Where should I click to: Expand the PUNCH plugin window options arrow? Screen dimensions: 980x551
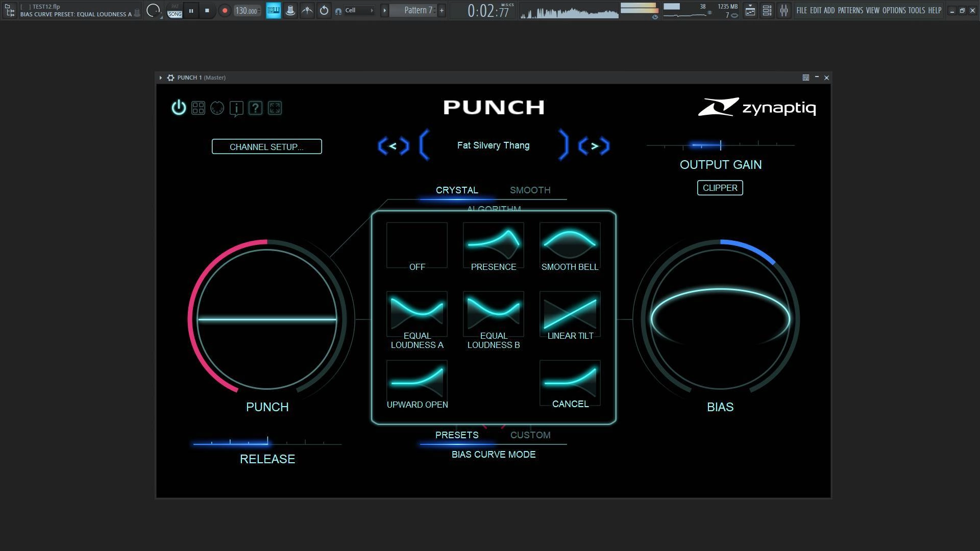(160, 78)
